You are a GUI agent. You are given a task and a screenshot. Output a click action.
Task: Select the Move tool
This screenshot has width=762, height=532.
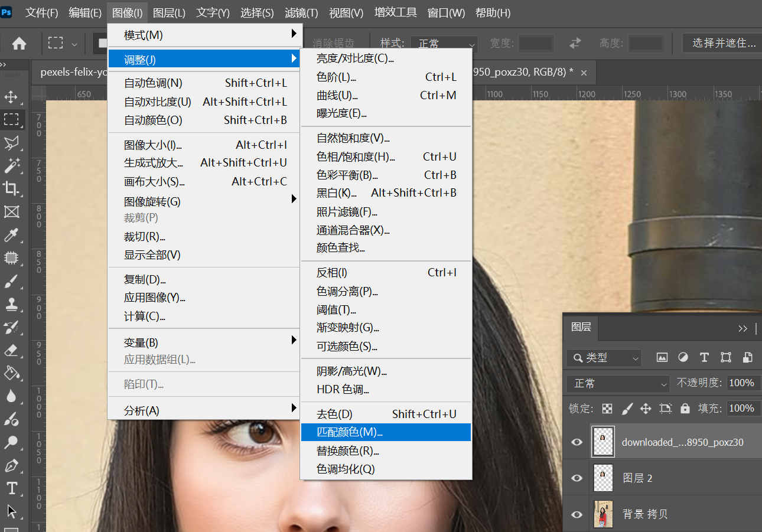(11, 97)
